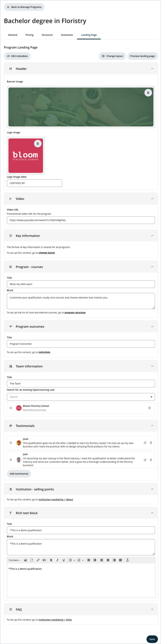The width and height of the screenshot is (161, 644).
Task: Insert a link in the rich text editor
Action: point(38,560)
